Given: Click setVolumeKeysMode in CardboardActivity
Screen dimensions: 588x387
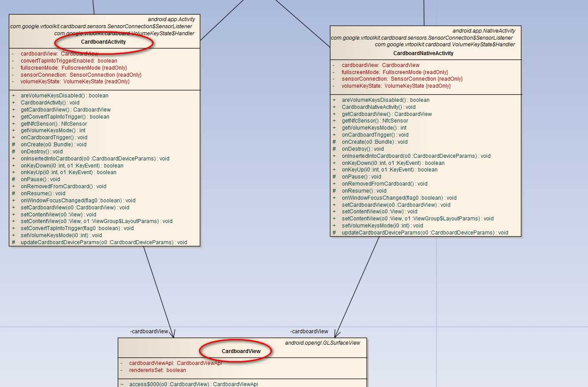Looking at the screenshot, I should [61, 235].
